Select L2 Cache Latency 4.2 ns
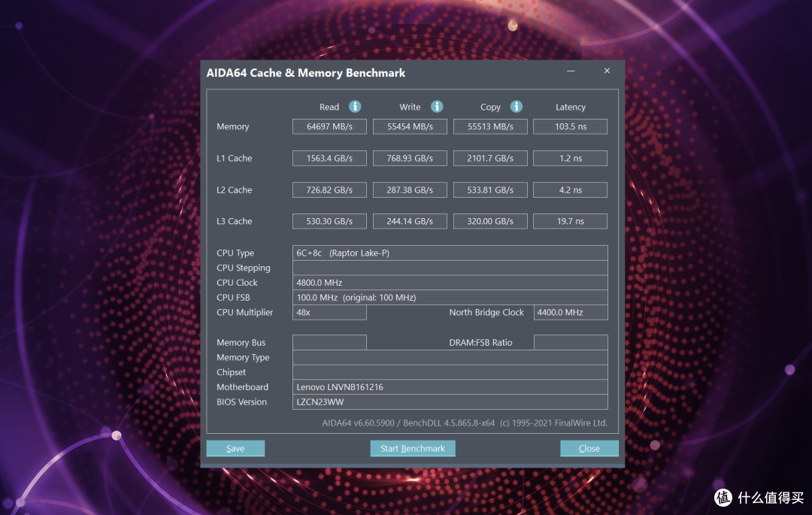 click(x=570, y=190)
